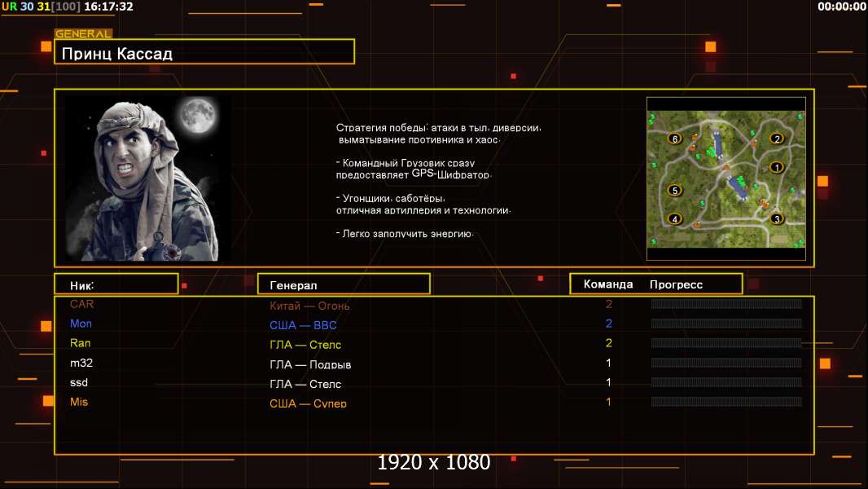Click the 'Принц Кассад' general name box
The width and height of the screenshot is (868, 489).
(x=204, y=51)
